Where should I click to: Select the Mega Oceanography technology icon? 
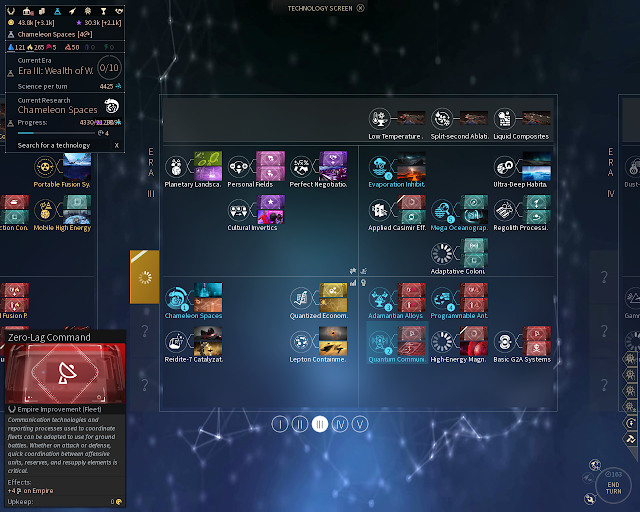click(x=442, y=210)
